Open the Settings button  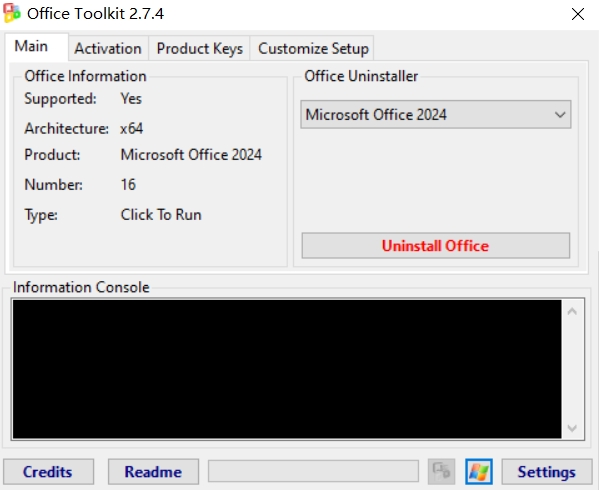tap(547, 472)
